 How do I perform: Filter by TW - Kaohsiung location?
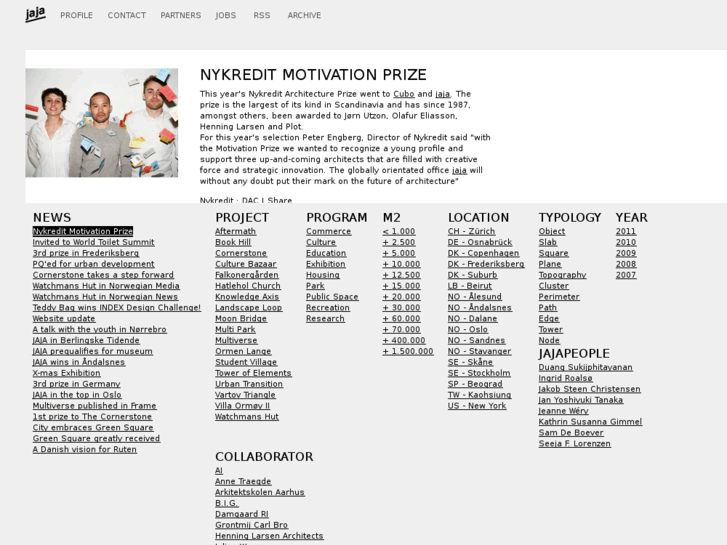pos(479,395)
